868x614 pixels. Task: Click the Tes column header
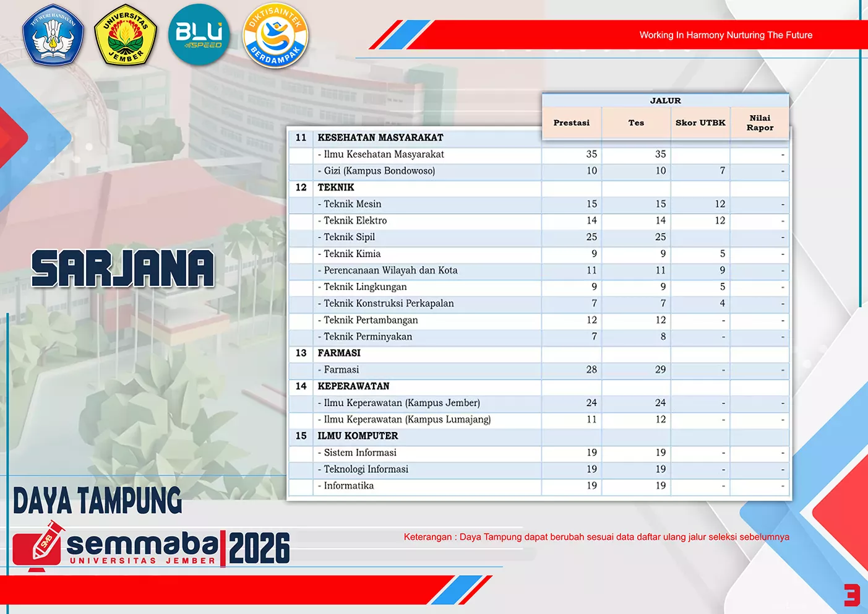tap(636, 123)
